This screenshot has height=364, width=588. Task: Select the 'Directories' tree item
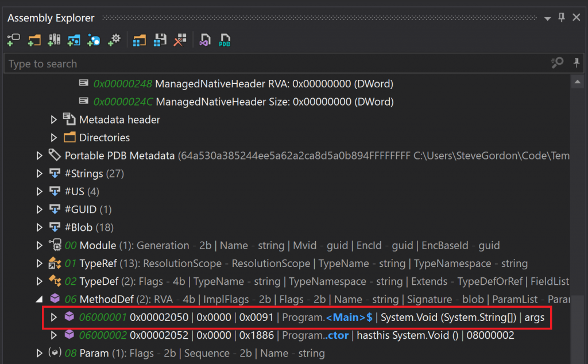point(105,138)
